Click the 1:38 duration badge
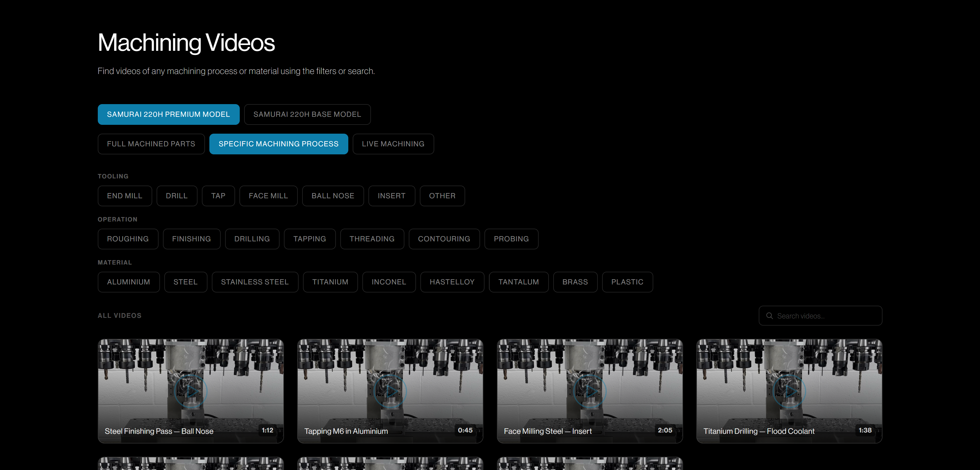 click(865, 431)
